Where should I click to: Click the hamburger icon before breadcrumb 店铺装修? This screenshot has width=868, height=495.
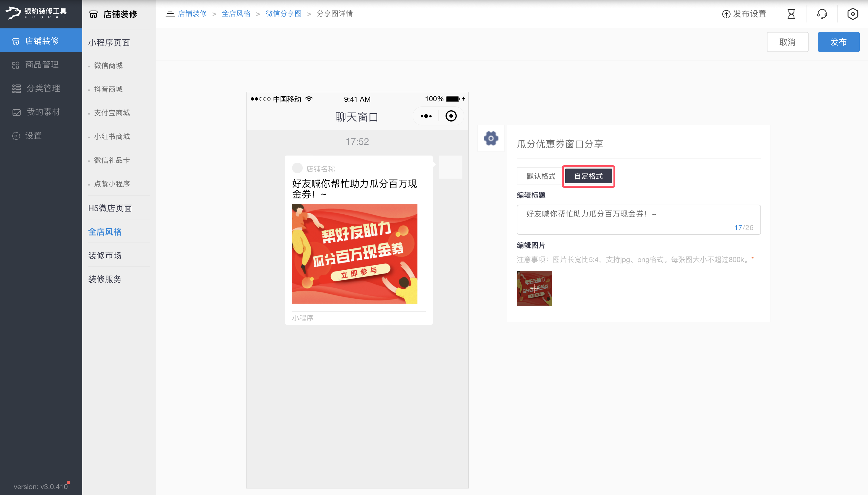coord(170,13)
